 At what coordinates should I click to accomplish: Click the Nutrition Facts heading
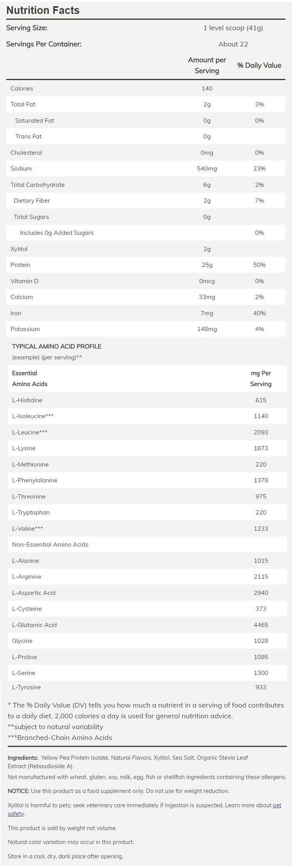point(43,10)
